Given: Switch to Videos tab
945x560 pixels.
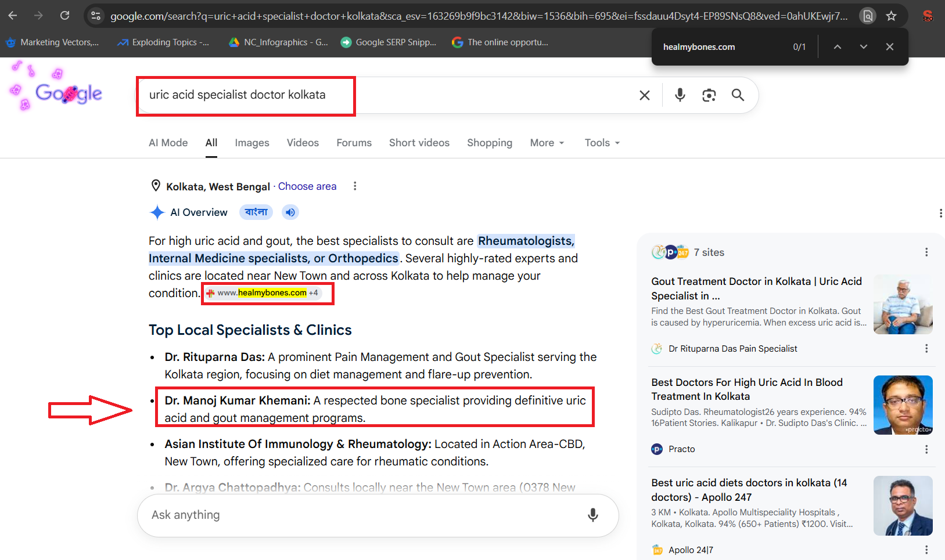Looking at the screenshot, I should [x=303, y=143].
